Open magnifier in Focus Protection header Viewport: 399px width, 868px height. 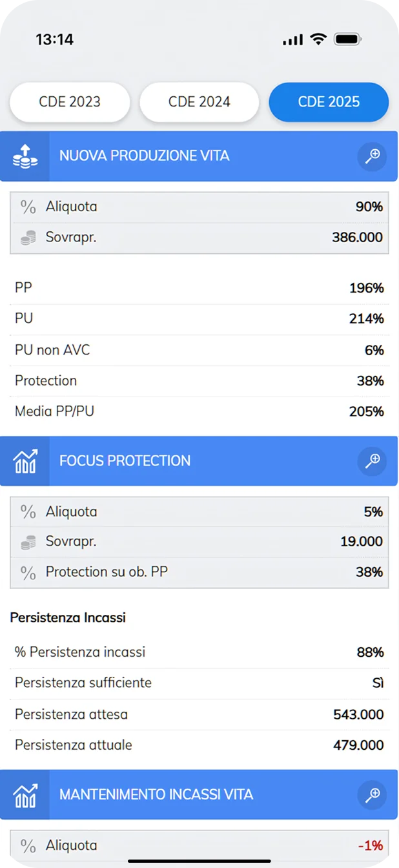coord(372,461)
